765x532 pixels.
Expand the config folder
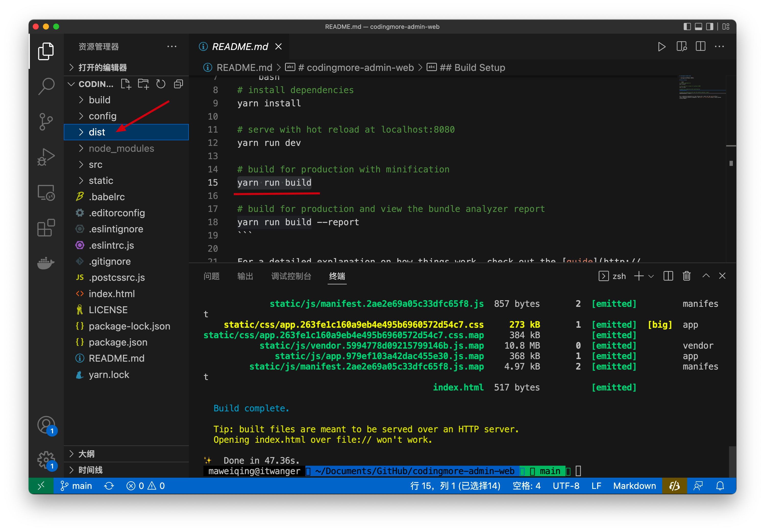coord(127,116)
